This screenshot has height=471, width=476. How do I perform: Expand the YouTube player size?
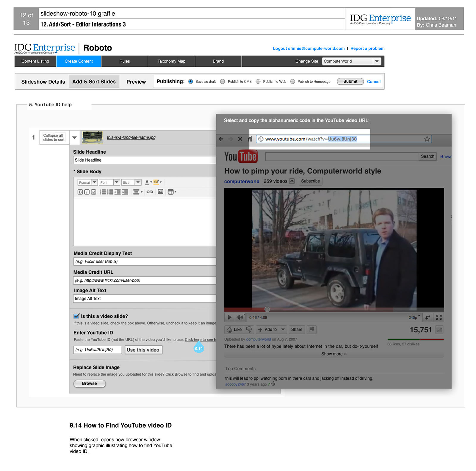point(428,317)
